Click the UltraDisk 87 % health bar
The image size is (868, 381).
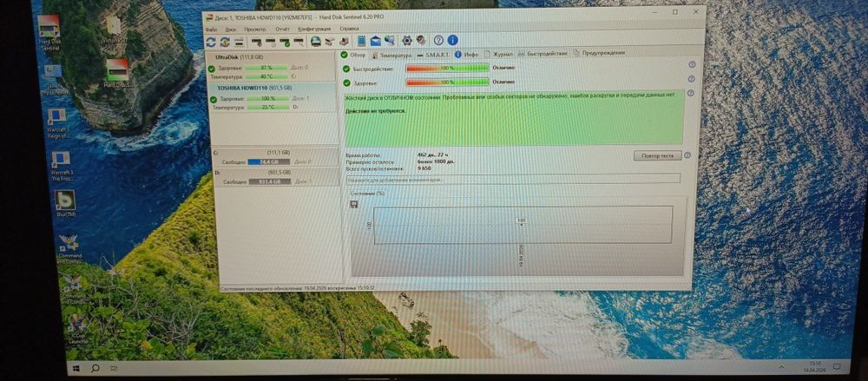click(x=266, y=68)
